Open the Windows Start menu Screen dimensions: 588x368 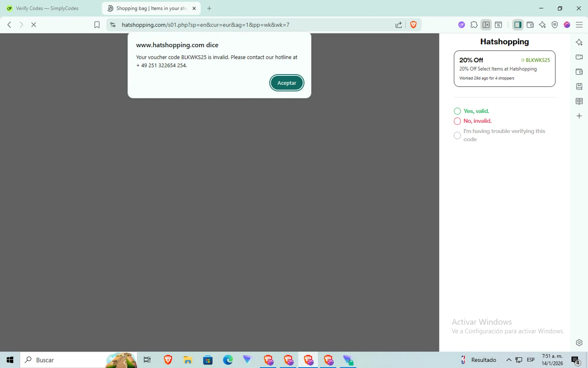click(10, 360)
